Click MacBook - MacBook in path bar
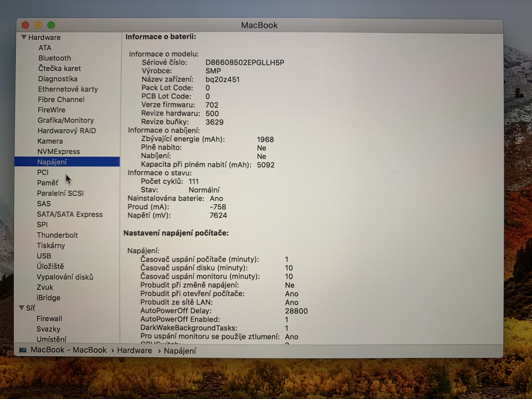Screen dimensions: 532x399 coord(68,350)
